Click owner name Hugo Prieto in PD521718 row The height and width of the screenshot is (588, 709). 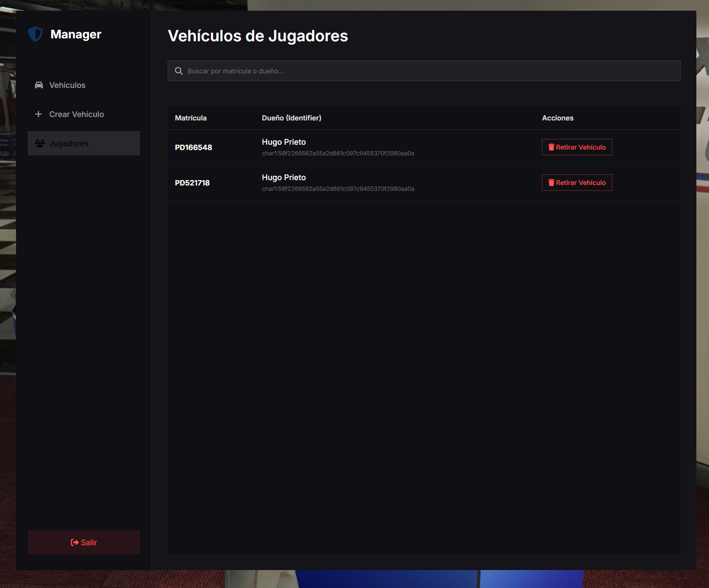pos(284,177)
